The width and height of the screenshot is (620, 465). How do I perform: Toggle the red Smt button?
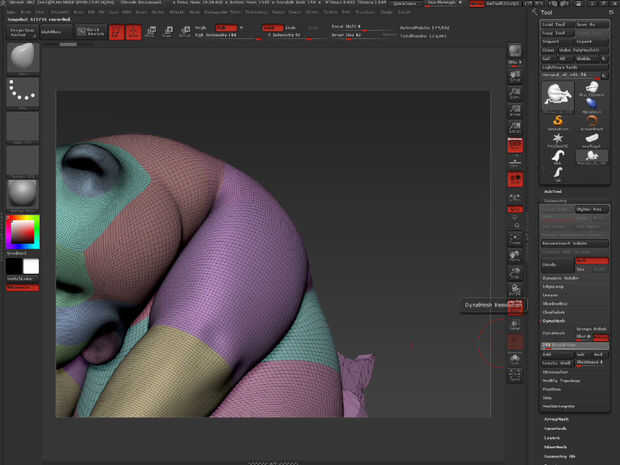(592, 261)
